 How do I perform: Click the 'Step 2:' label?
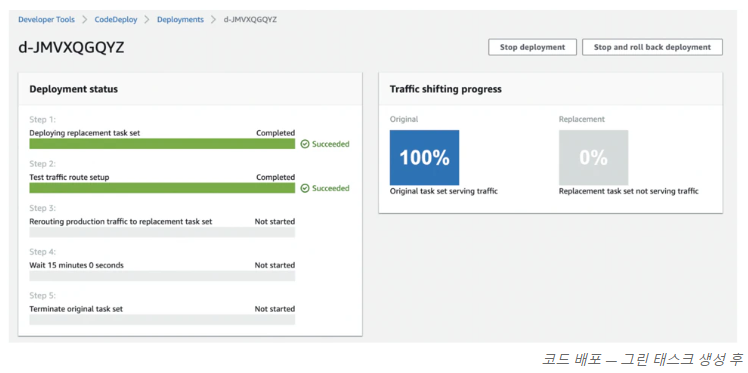[42, 164]
